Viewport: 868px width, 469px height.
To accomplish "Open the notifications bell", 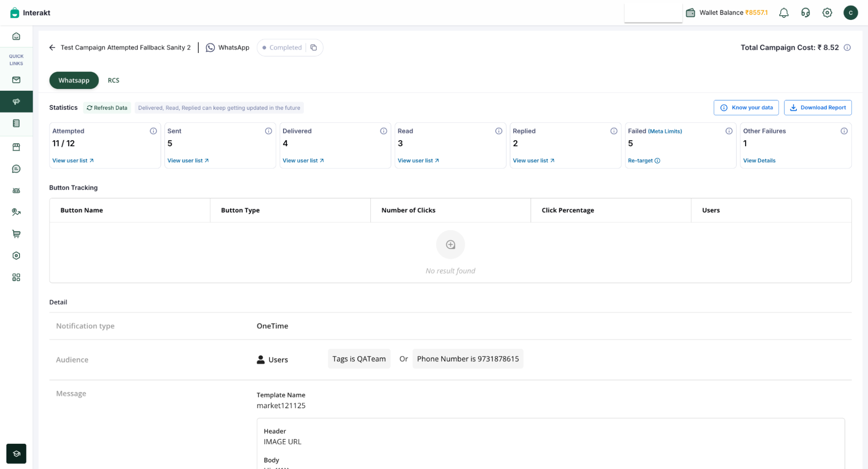I will [783, 13].
